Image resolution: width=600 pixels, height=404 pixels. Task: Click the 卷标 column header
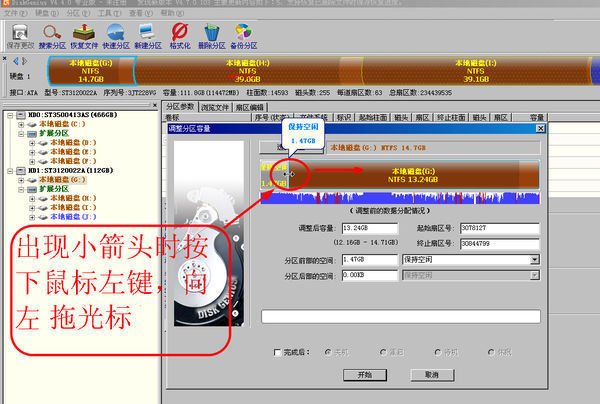coord(207,117)
